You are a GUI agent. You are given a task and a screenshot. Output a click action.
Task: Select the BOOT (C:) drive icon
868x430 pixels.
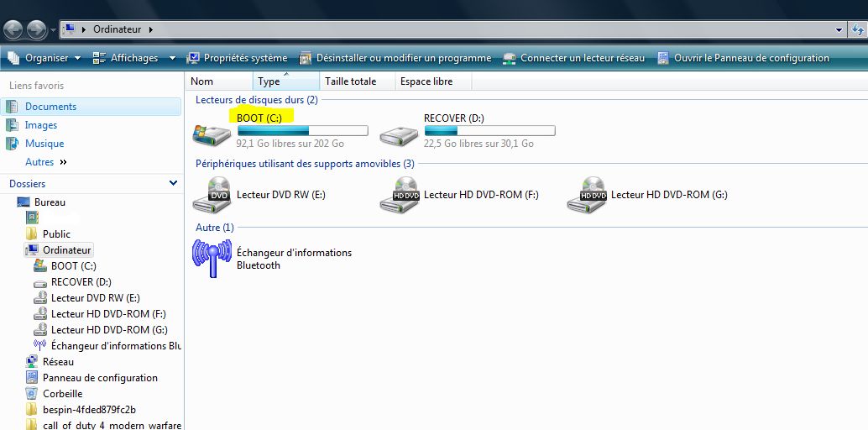[x=212, y=135]
